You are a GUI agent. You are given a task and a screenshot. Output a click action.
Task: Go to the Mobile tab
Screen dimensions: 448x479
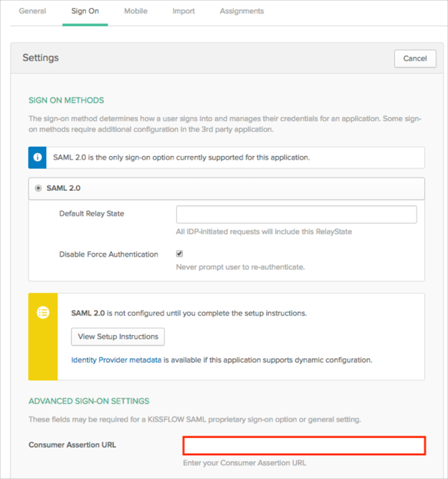(x=135, y=11)
